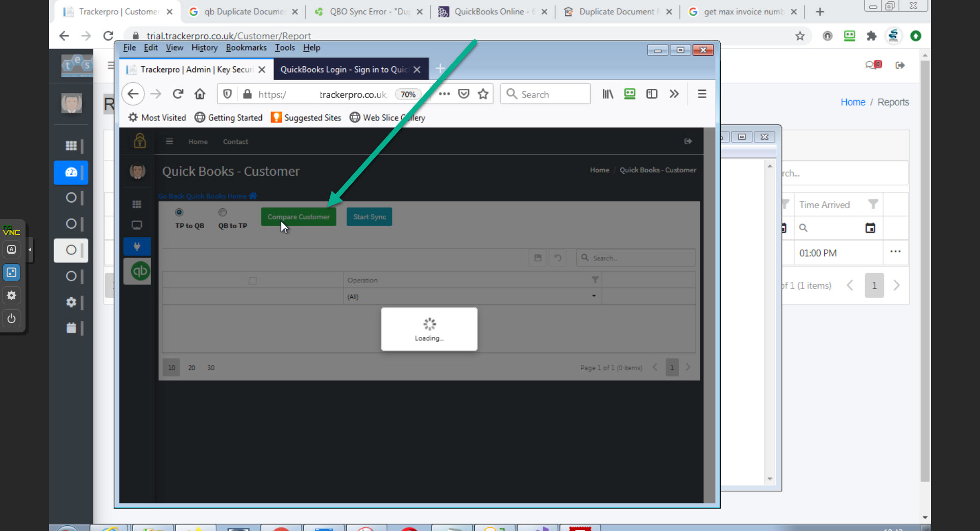Switch to QBO Sync Error Chrome tab
Image resolution: width=980 pixels, height=531 pixels.
(369, 11)
